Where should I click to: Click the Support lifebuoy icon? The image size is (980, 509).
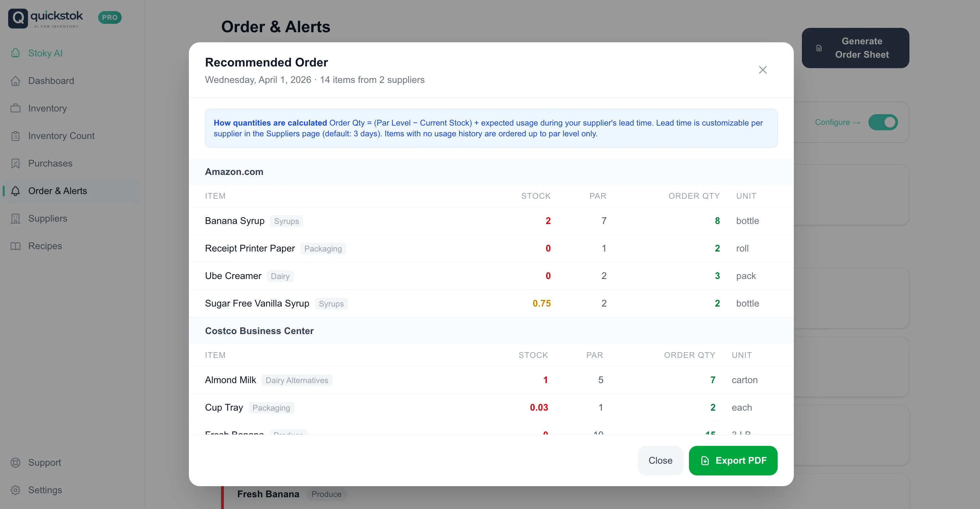point(15,463)
